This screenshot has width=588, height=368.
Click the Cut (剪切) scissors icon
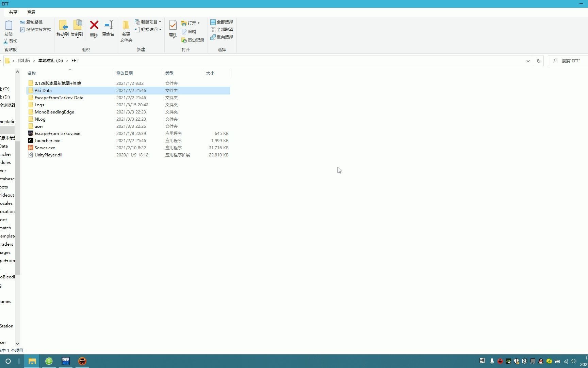(5, 41)
